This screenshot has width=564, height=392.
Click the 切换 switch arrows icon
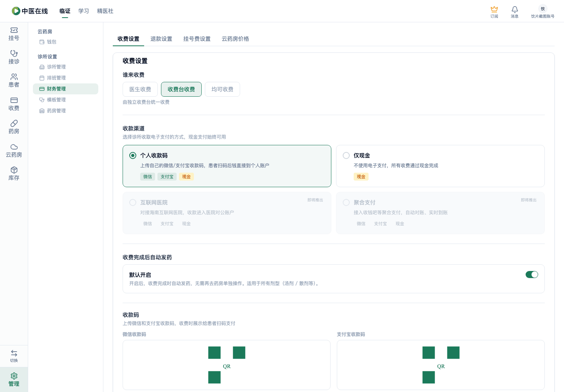tap(14, 353)
